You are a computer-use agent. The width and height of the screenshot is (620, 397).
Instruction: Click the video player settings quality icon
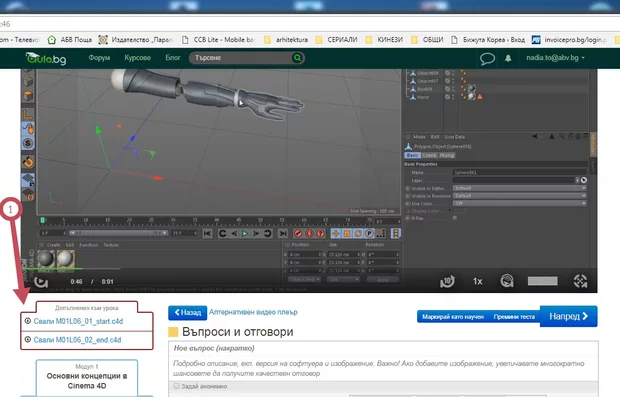point(507,281)
